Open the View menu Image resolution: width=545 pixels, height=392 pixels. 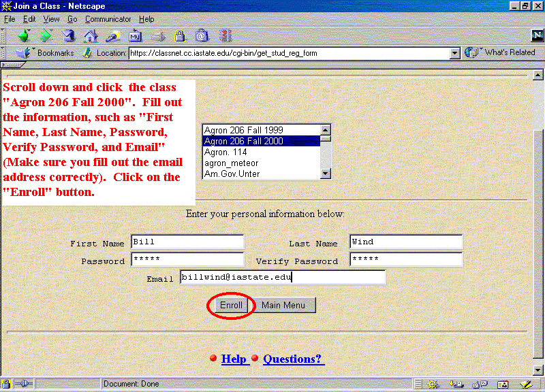[52, 19]
